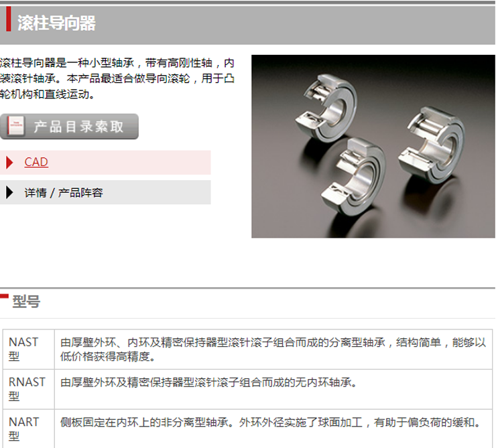Screen dimensions: 496x448
Task: Select the NAST 型 table cell
Action: [28, 349]
